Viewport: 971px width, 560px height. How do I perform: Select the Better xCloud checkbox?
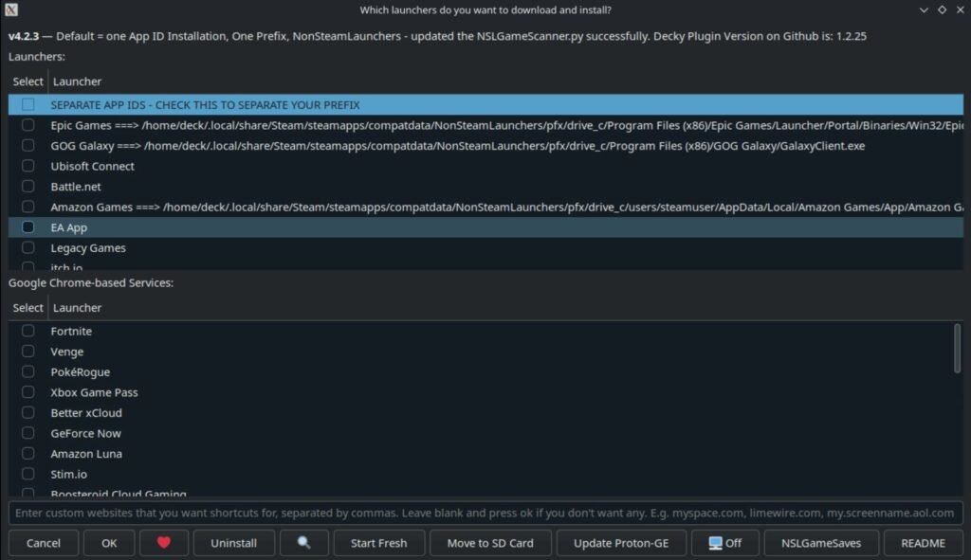point(27,413)
